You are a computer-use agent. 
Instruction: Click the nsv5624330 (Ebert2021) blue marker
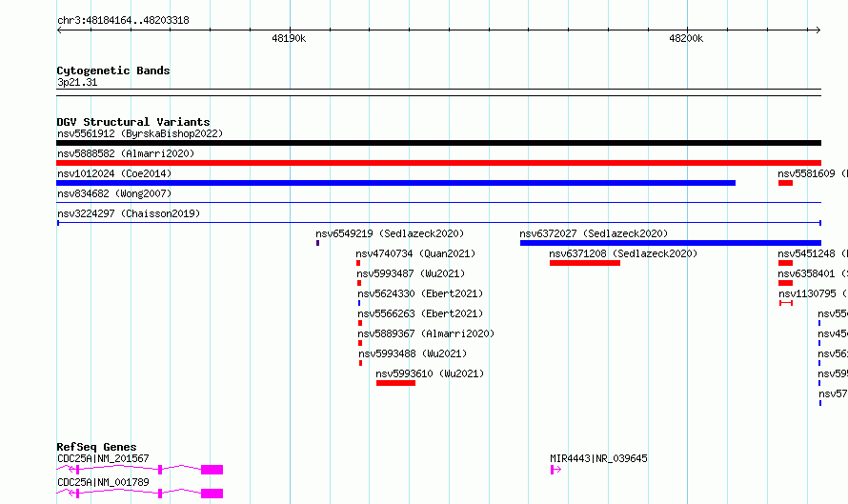[359, 303]
